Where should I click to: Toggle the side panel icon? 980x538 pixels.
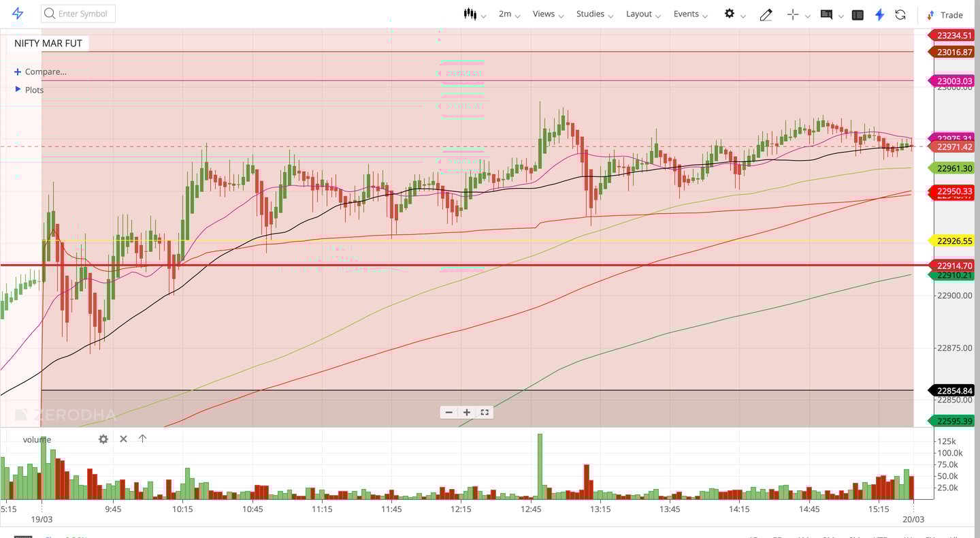857,14
